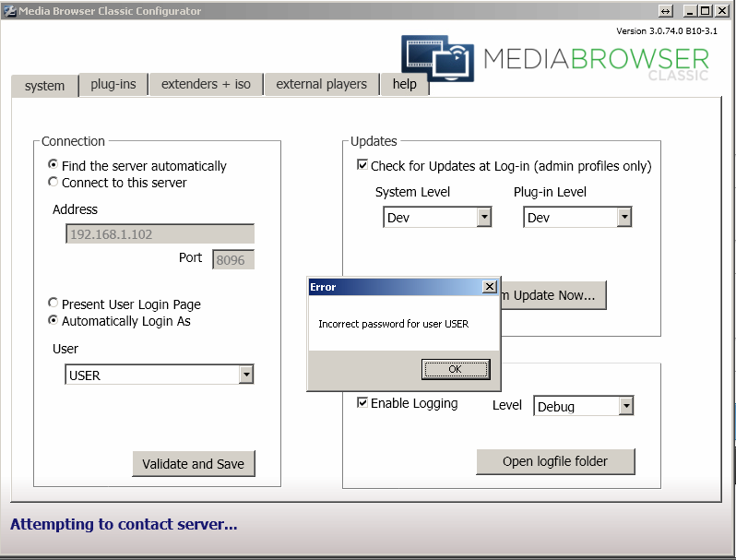736x560 pixels.
Task: Click the User label above dropdown
Action: tap(65, 349)
